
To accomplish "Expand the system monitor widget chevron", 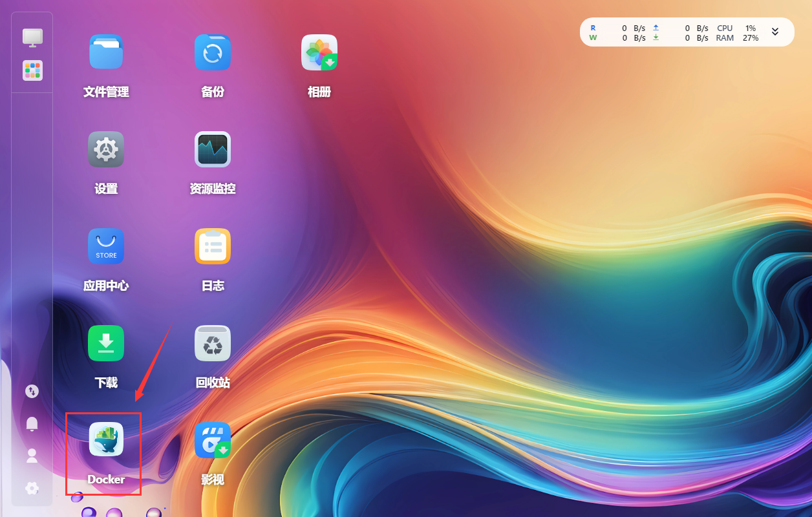I will point(775,32).
